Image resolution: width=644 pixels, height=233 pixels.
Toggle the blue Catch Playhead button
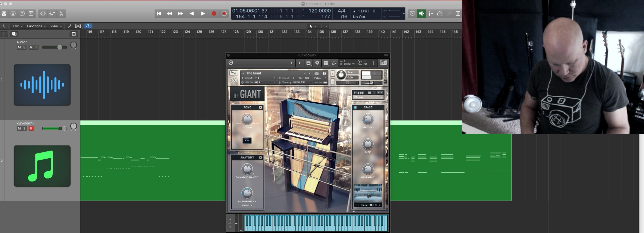(88, 26)
